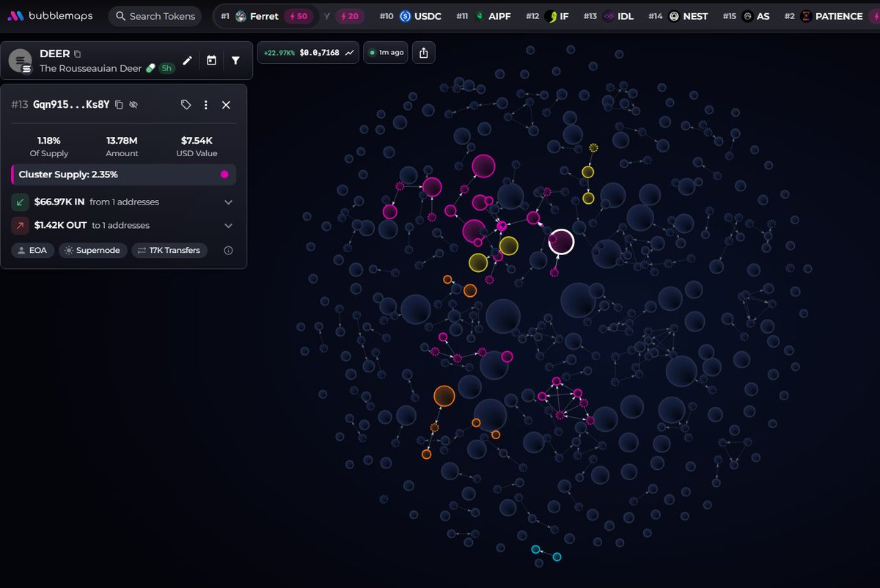Copy the Gqn915...Ks8Y wallet address

point(119,105)
